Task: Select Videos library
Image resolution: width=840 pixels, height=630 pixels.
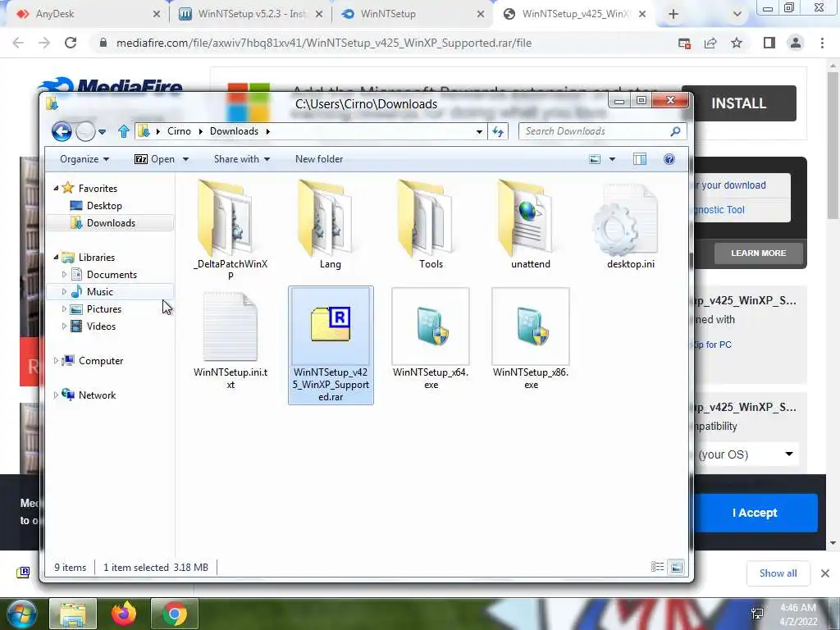Action: coord(101,326)
